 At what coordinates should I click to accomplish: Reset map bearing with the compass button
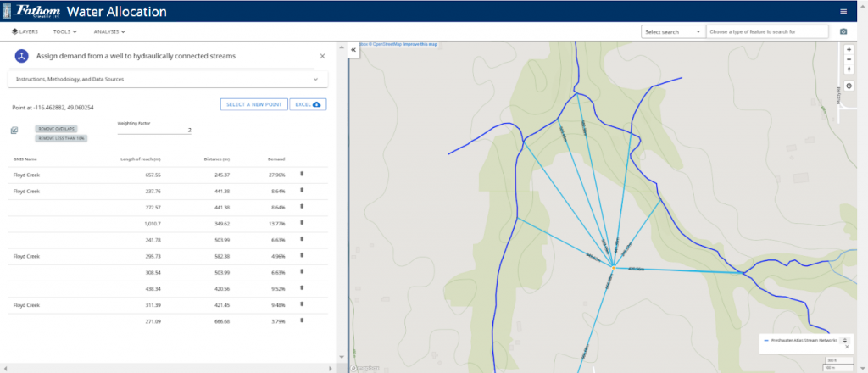849,70
